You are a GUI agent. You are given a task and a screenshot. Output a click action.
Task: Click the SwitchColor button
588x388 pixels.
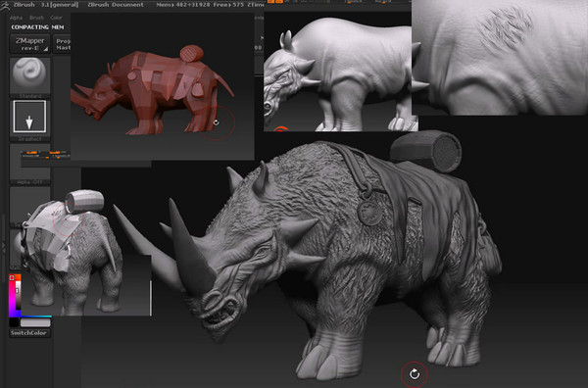click(x=29, y=333)
